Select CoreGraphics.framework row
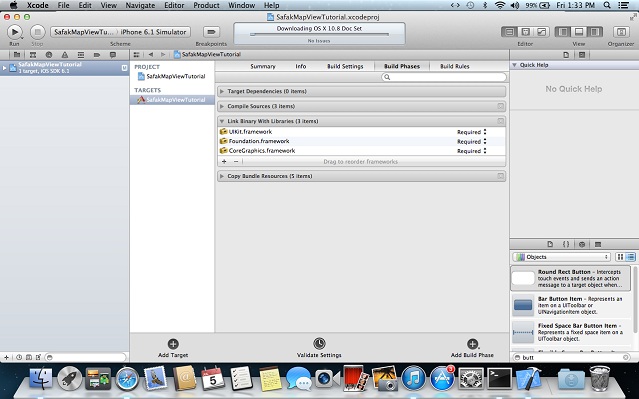Screen dimensions: 639x399 (x=361, y=150)
